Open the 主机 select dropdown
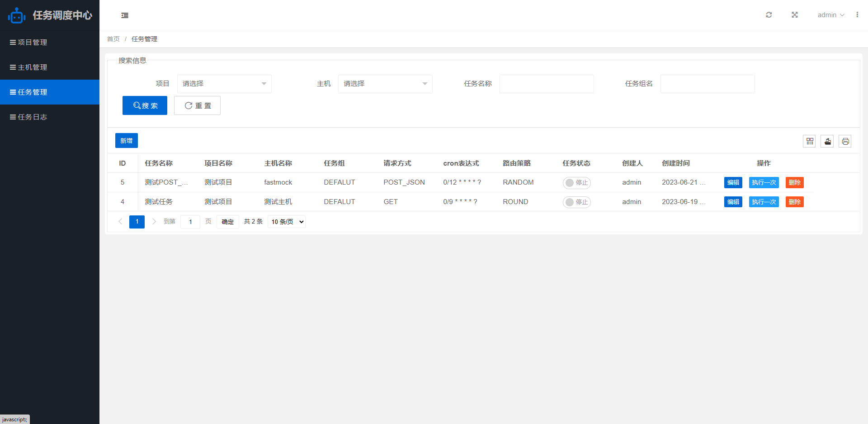 click(385, 84)
